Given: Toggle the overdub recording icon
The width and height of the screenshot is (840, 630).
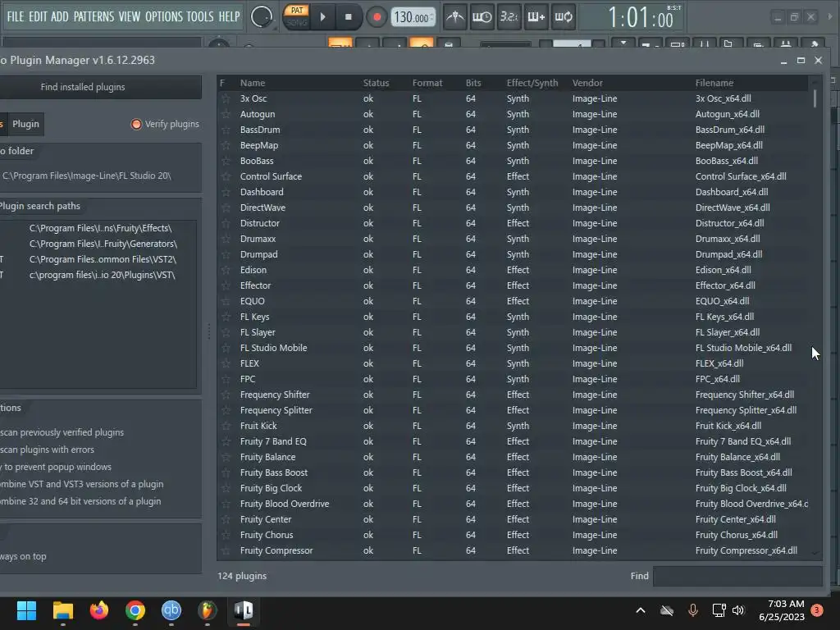Looking at the screenshot, I should pyautogui.click(x=536, y=17).
